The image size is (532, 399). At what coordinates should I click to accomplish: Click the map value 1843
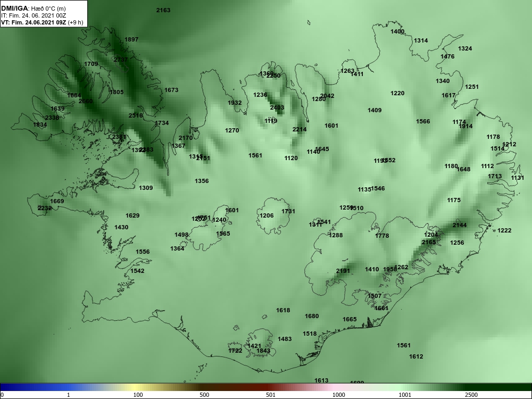(264, 351)
